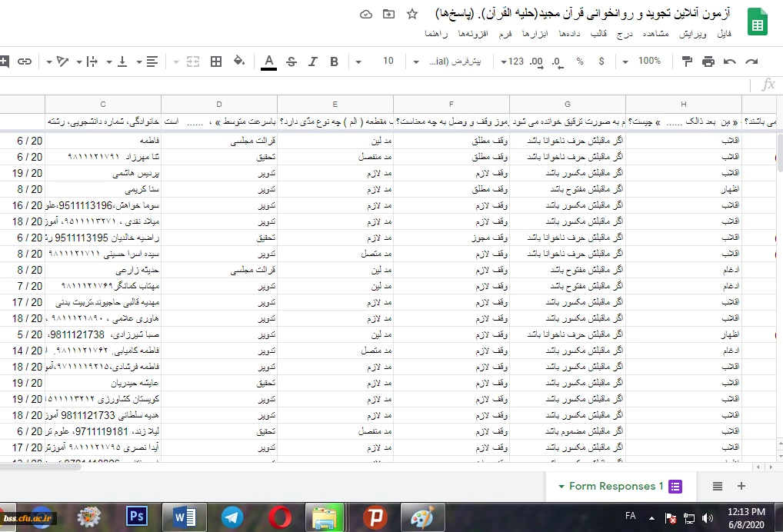Open the text color picker
This screenshot has width=783, height=532.
pyautogui.click(x=268, y=62)
